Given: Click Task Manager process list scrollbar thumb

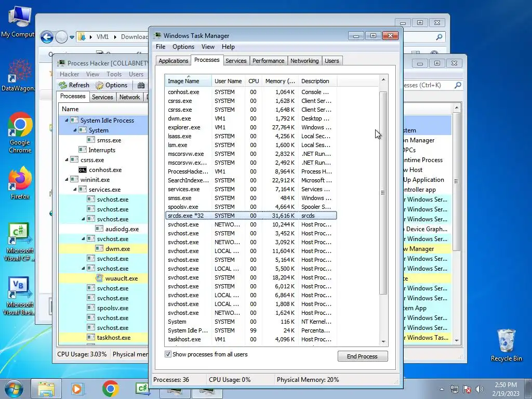Looking at the screenshot, I should (383, 193).
